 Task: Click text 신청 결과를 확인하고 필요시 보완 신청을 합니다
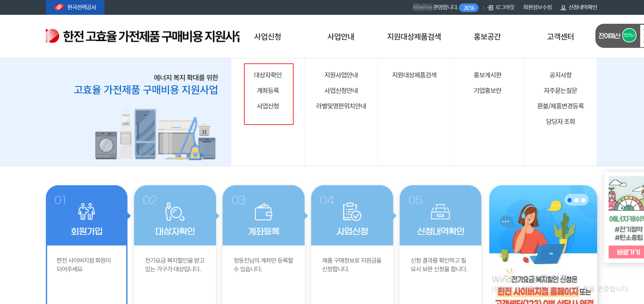pyautogui.click(x=439, y=265)
